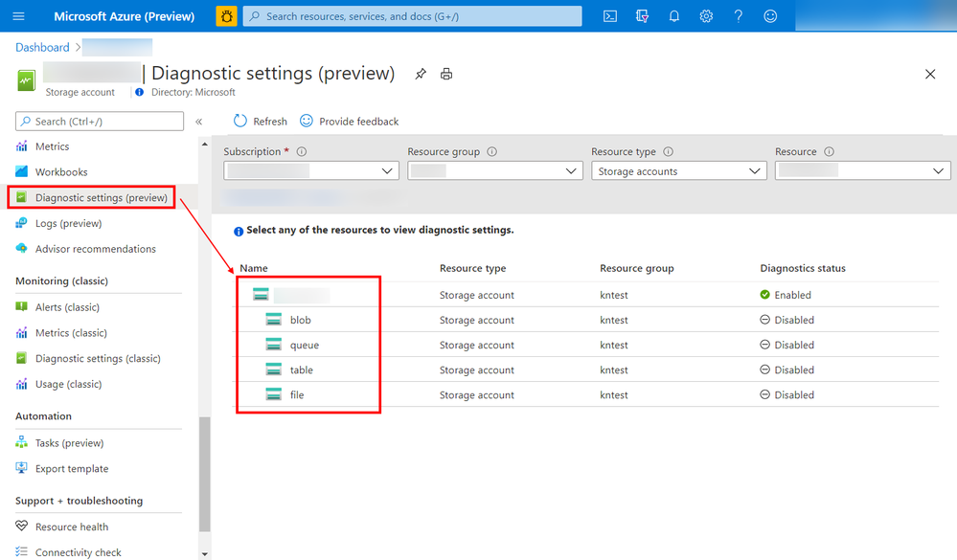
Task: Click info icon next to Resource label
Action: tap(829, 152)
